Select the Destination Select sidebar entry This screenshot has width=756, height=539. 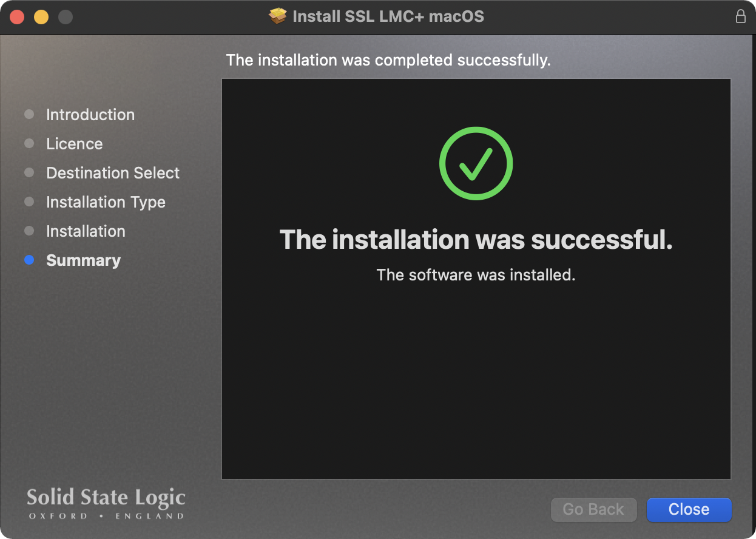pyautogui.click(x=113, y=172)
